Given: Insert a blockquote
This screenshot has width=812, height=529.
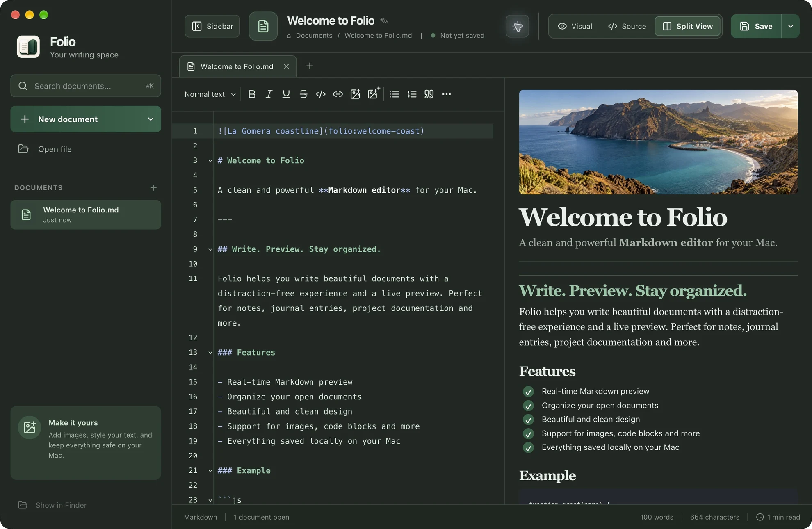Looking at the screenshot, I should pyautogui.click(x=429, y=94).
